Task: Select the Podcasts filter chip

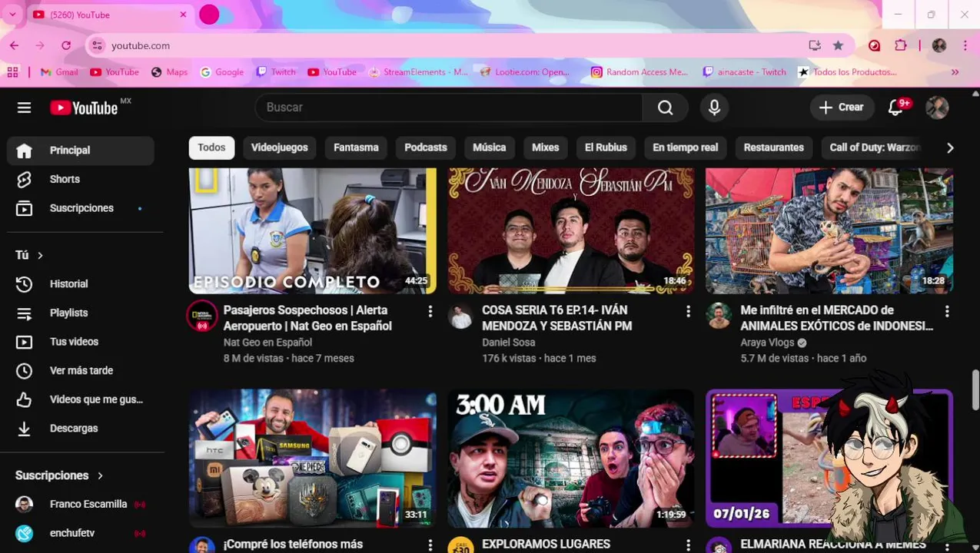Action: pos(425,147)
